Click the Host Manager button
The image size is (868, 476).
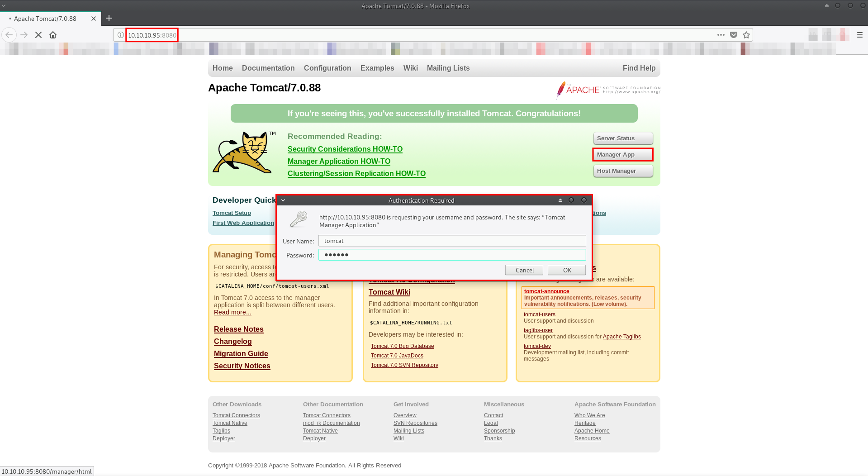point(623,171)
